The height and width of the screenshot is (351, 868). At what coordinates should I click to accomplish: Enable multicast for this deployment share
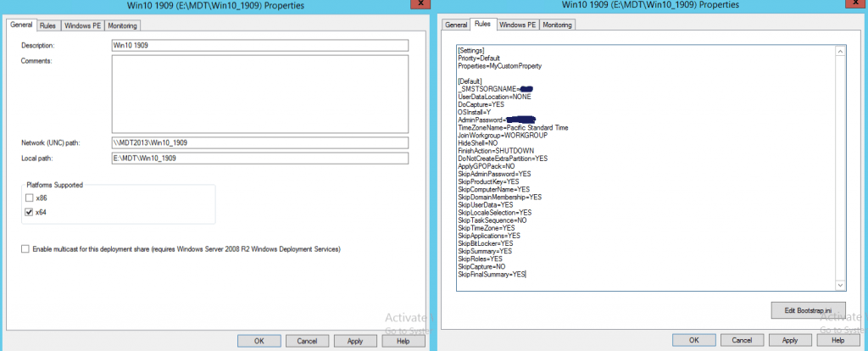point(24,249)
